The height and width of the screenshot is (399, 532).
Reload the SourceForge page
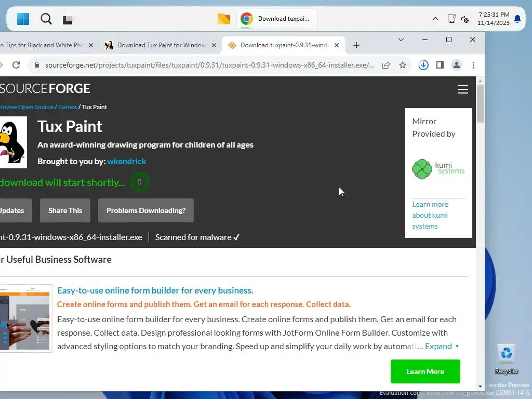point(16,65)
